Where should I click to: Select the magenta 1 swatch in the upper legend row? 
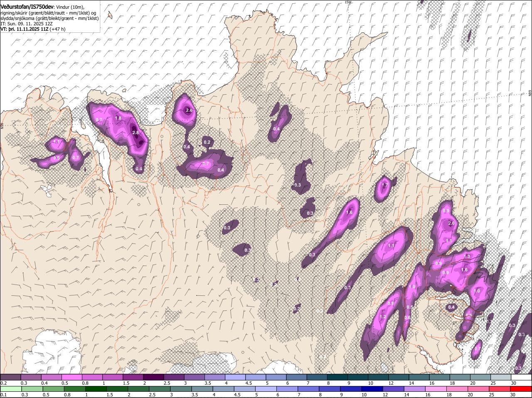click(x=112, y=377)
